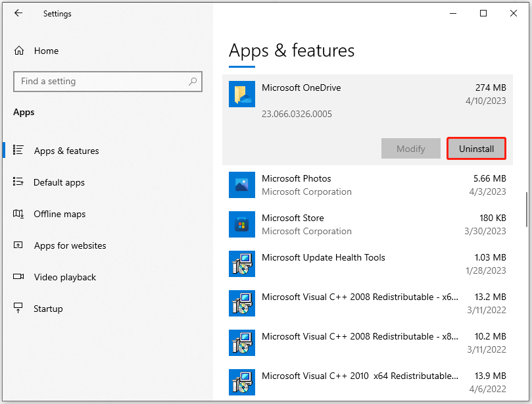Switch to Video playback settings
532x404 pixels.
pyautogui.click(x=65, y=277)
